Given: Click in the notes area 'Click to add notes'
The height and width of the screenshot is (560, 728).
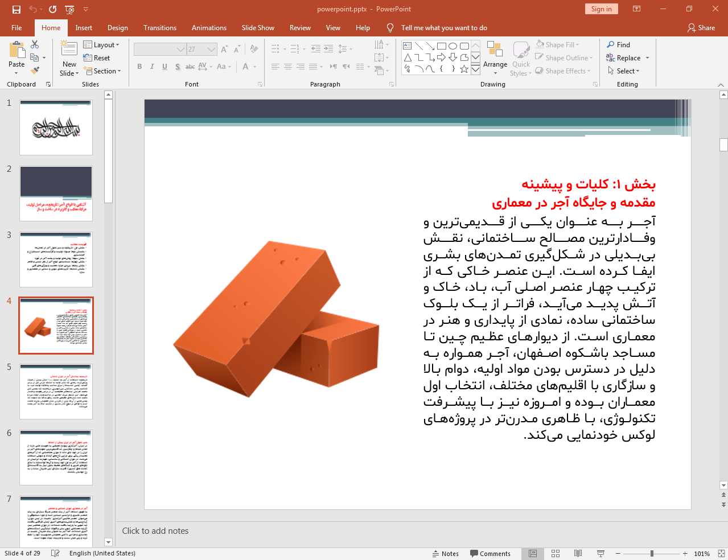Looking at the screenshot, I should click(x=155, y=531).
